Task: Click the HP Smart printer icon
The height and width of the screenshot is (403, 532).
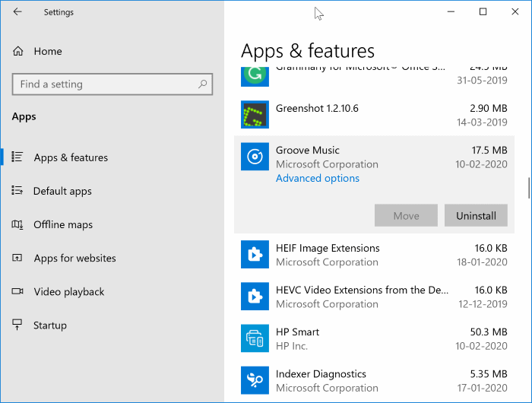Action: pos(255,338)
